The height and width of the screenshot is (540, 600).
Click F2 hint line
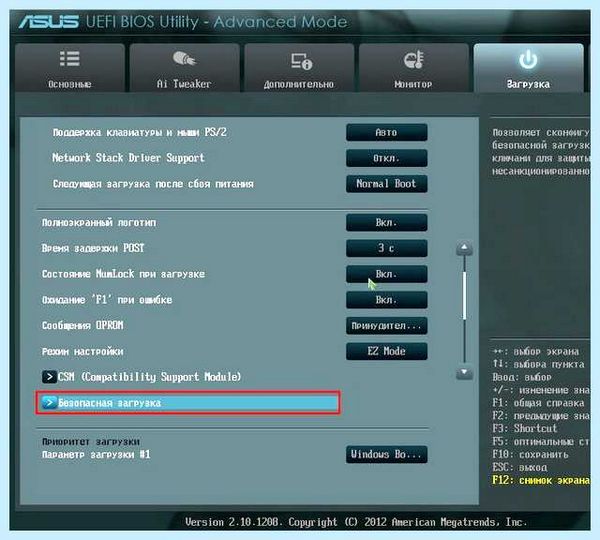pos(541,416)
